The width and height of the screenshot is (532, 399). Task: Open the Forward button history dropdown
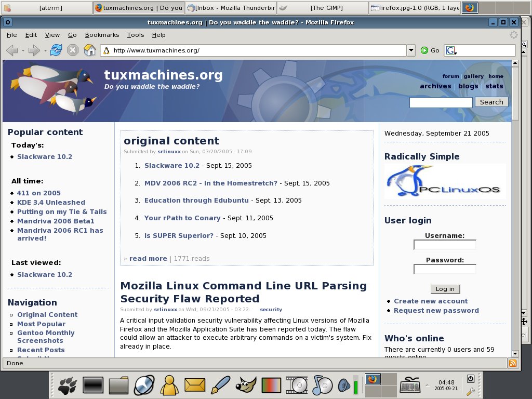(x=45, y=50)
